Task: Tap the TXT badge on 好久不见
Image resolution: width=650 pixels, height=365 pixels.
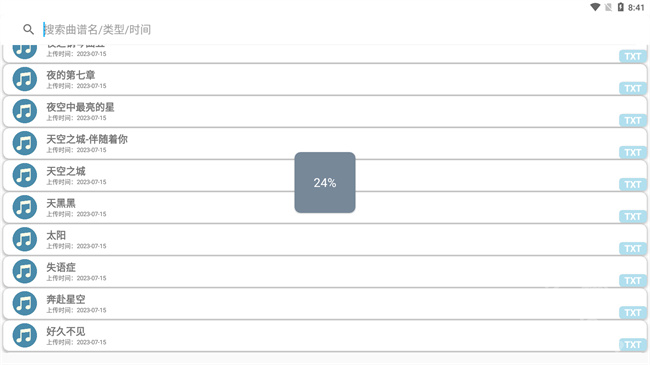Action: 633,344
